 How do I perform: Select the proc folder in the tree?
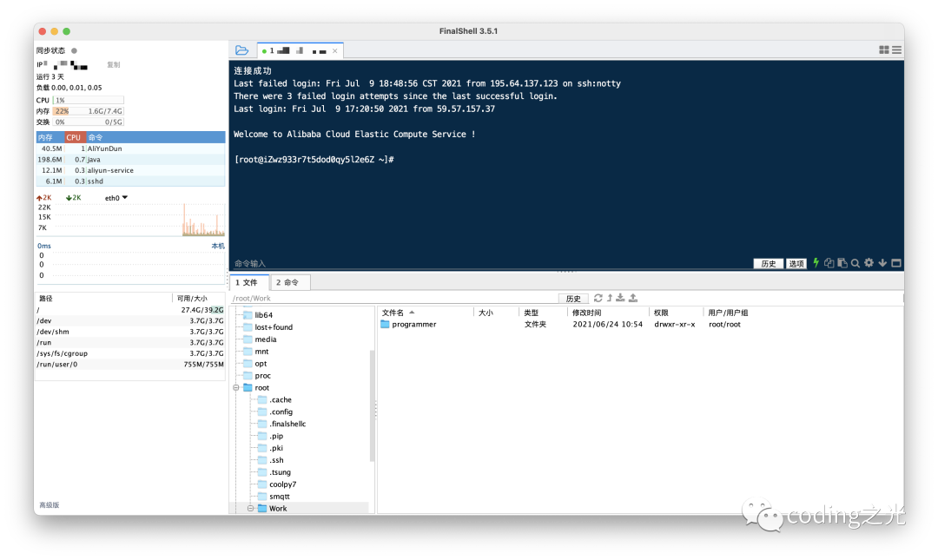click(257, 376)
